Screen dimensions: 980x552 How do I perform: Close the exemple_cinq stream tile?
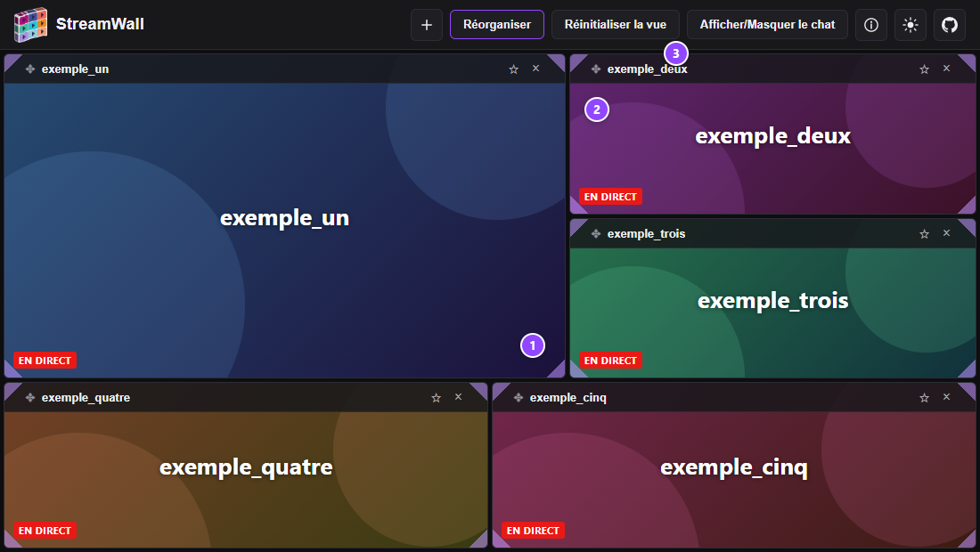tap(946, 397)
